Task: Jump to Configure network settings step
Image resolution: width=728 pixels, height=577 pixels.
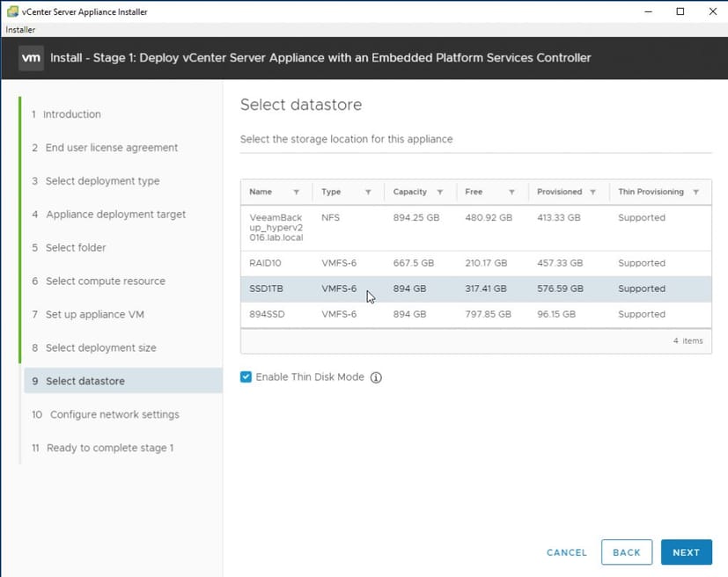Action: (113, 414)
